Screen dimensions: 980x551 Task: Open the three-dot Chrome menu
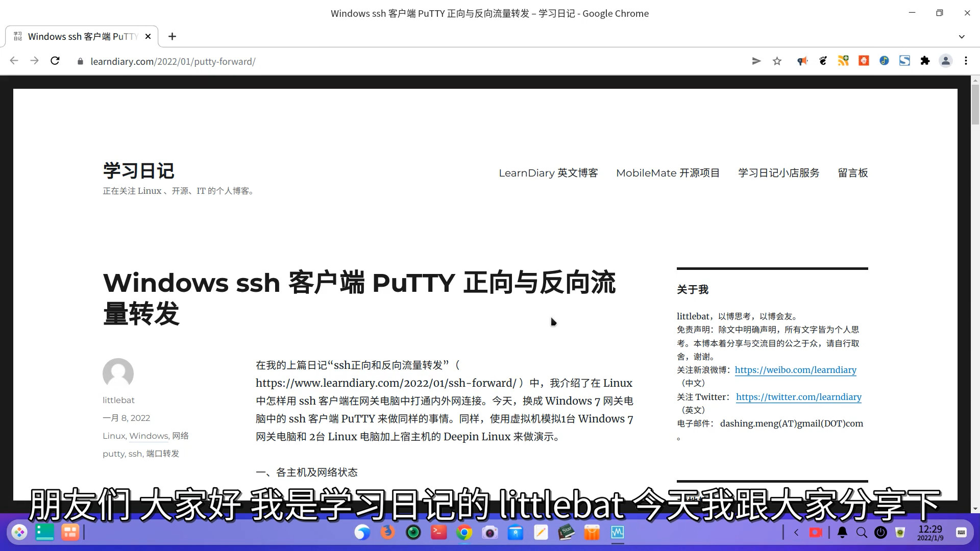(x=966, y=61)
